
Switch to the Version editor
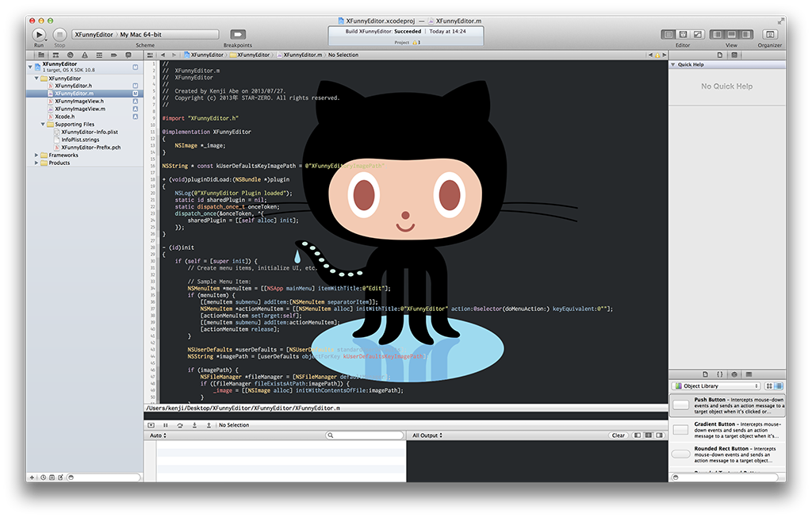698,34
